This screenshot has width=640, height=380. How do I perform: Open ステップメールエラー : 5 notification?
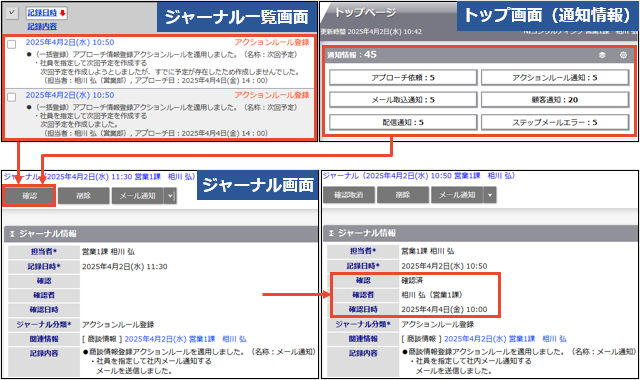click(x=555, y=122)
